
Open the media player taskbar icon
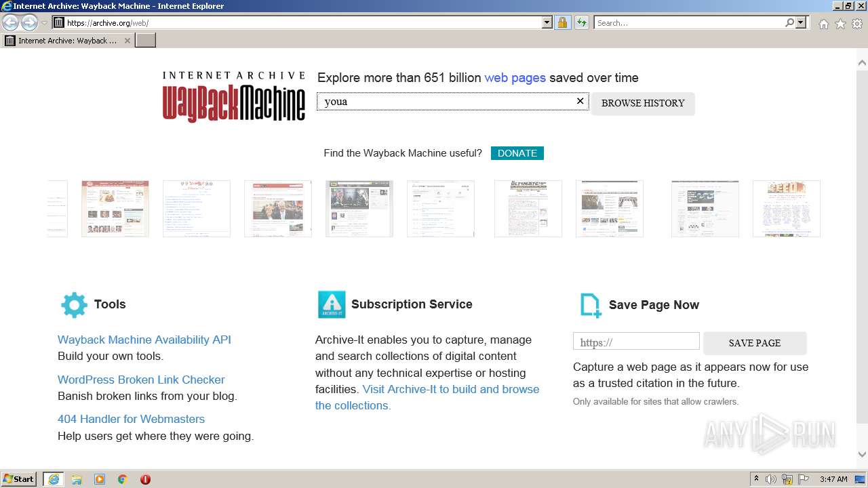(100, 479)
